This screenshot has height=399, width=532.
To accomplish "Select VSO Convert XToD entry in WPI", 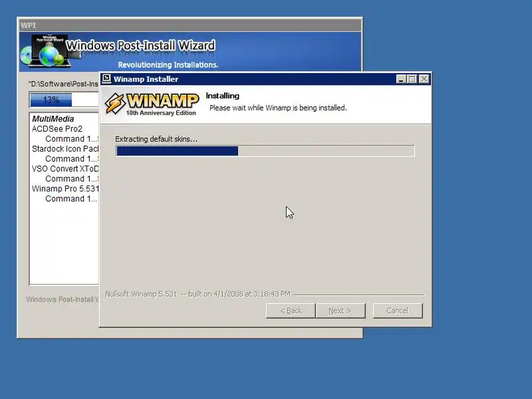I will (x=65, y=169).
